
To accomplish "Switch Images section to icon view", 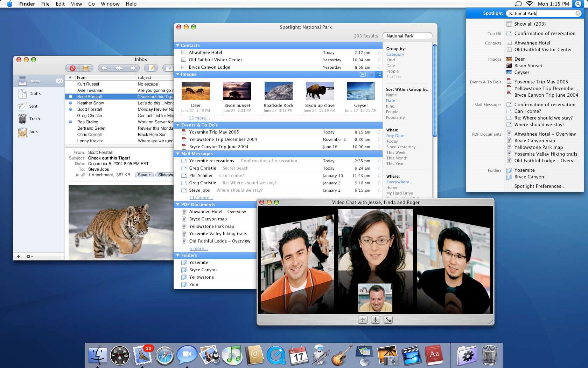I will pyautogui.click(x=379, y=74).
